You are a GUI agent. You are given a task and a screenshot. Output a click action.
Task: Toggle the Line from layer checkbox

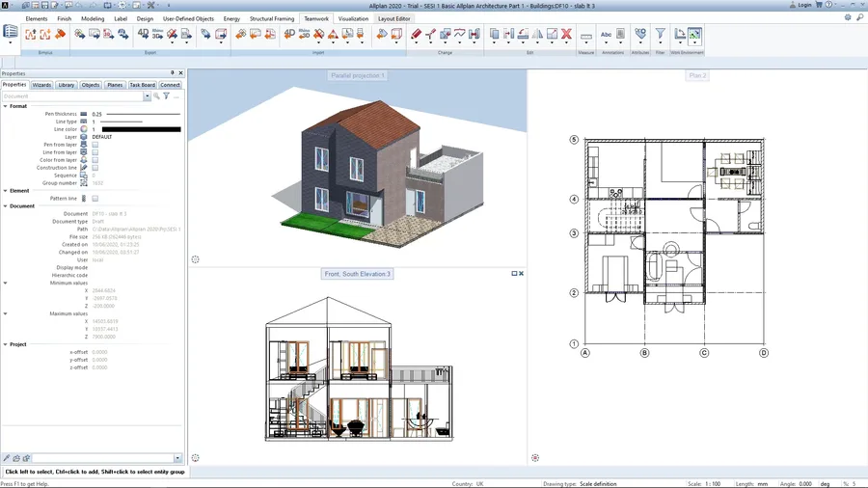coord(95,152)
